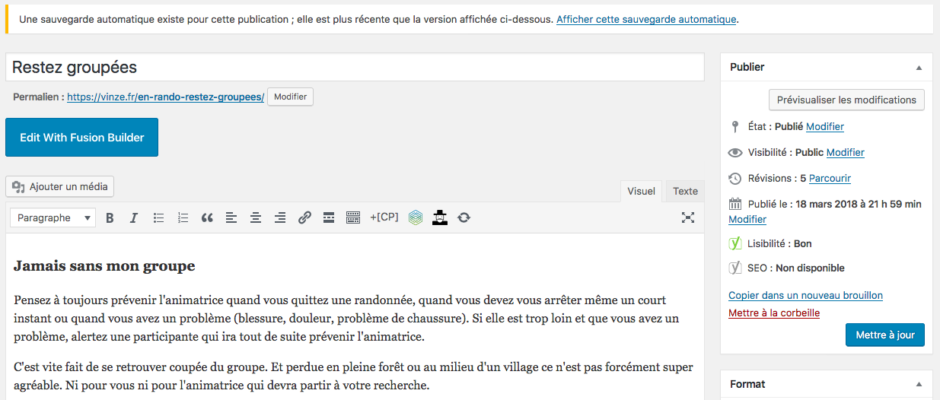
Task: Insert or edit a link
Action: [305, 218]
